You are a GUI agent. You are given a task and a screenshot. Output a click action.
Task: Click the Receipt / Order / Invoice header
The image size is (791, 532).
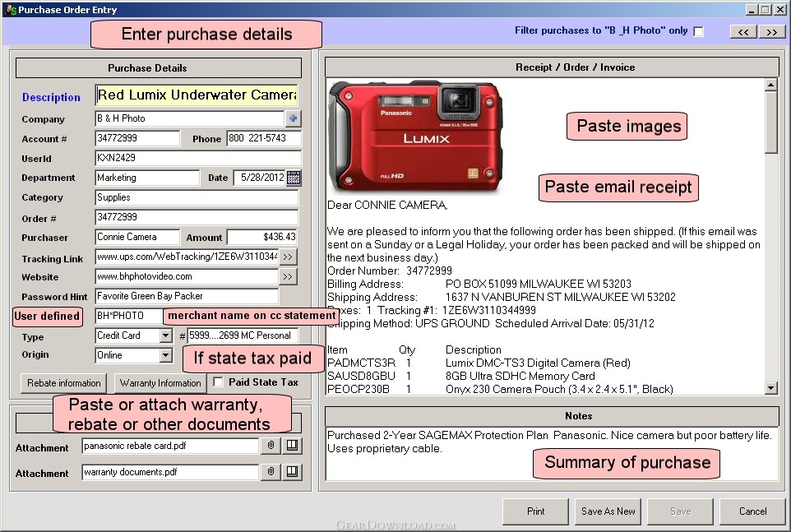tap(552, 67)
